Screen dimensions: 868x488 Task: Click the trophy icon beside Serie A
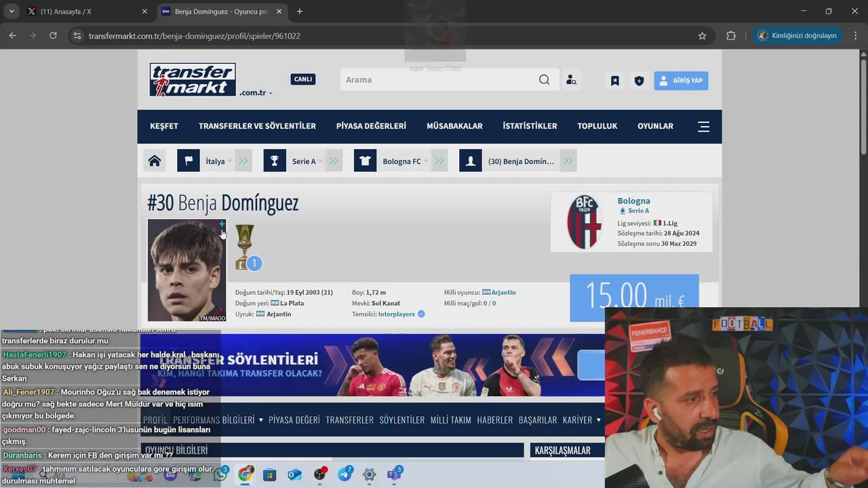tap(275, 161)
